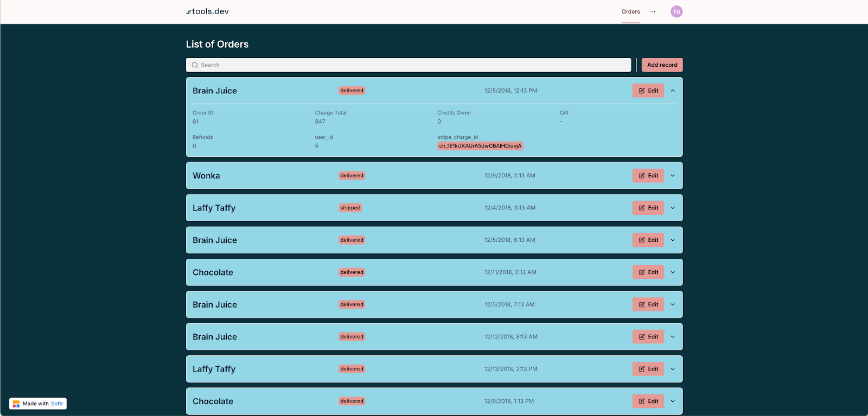Switch to the Orders tab
The image size is (868, 416).
click(x=631, y=11)
